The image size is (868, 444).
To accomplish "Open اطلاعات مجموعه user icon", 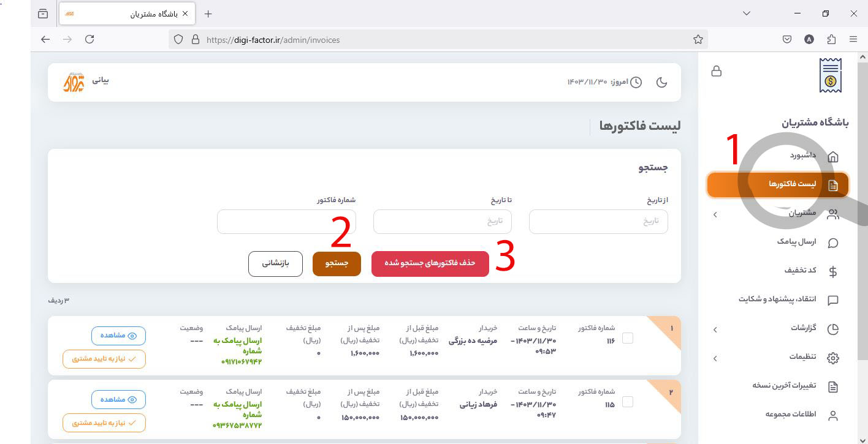I will [832, 415].
